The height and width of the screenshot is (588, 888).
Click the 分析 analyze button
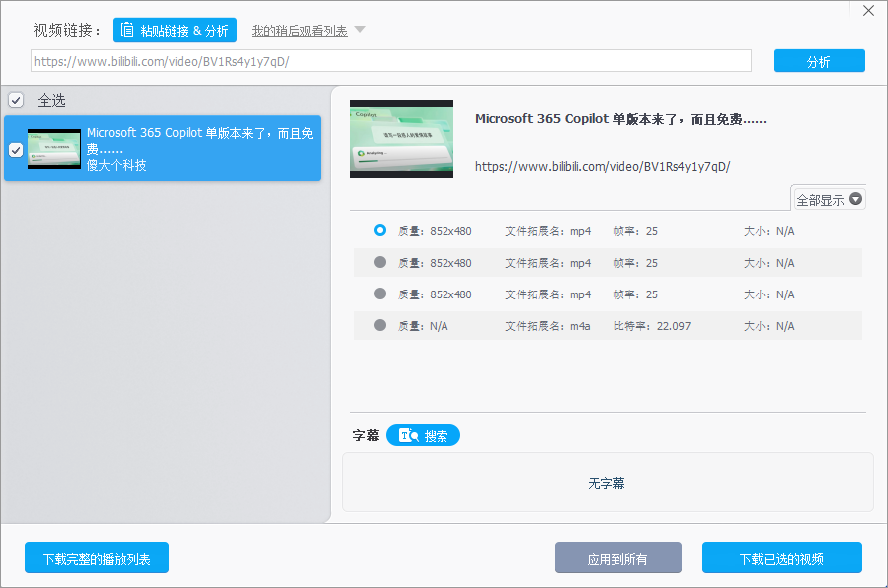[x=819, y=61]
